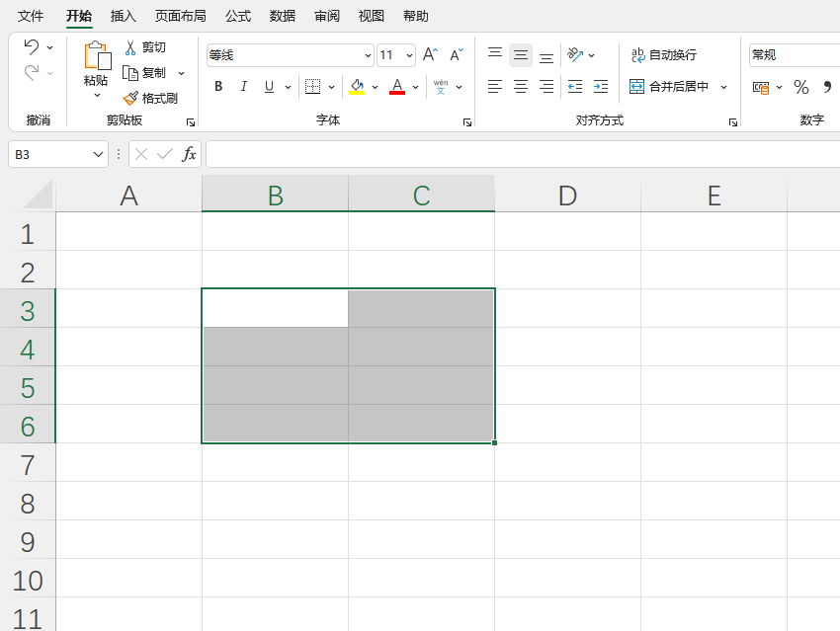The image size is (840, 631).
Task: Open the font name dropdown 等线
Action: click(368, 55)
